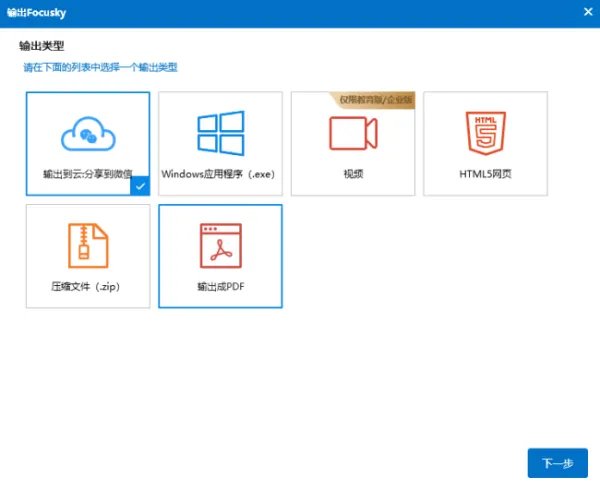The width and height of the screenshot is (600, 490).
Task: Select the 视频 output label
Action: 352,174
